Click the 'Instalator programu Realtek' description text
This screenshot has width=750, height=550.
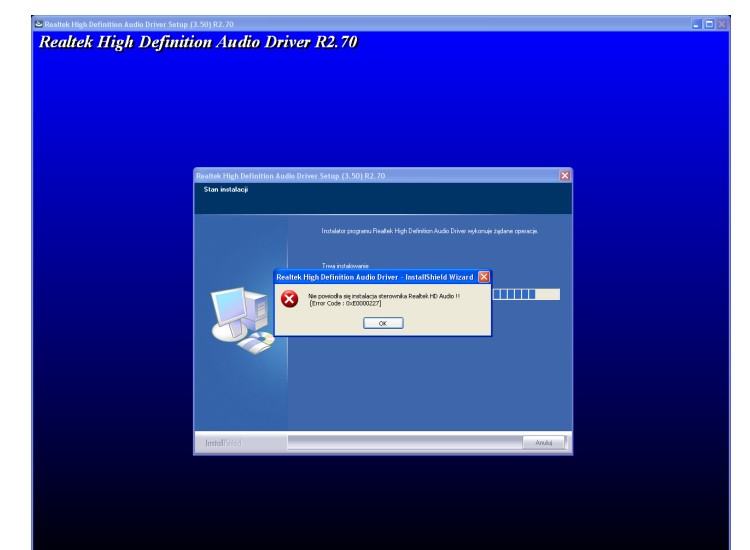point(430,231)
